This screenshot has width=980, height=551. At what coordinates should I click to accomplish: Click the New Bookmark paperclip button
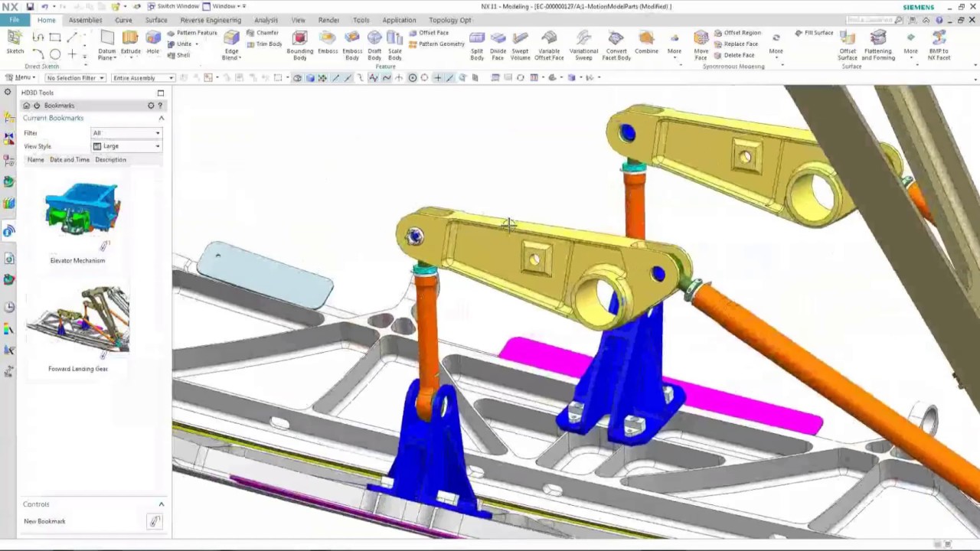pyautogui.click(x=155, y=521)
